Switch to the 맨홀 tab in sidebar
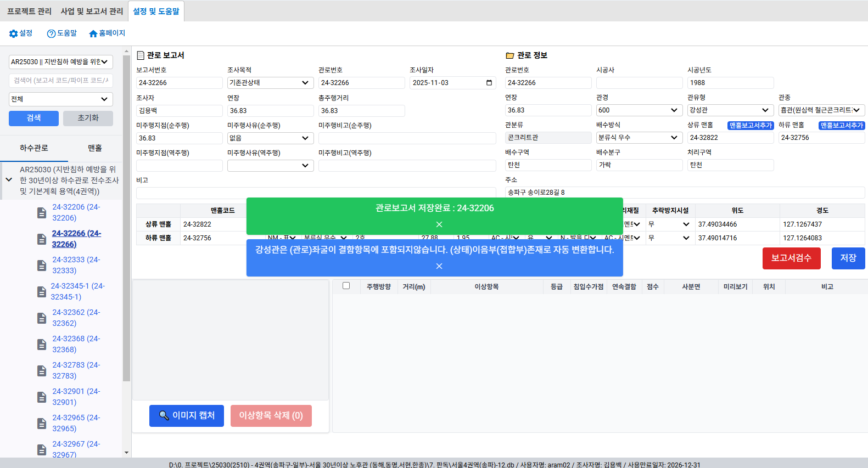 pyautogui.click(x=94, y=148)
